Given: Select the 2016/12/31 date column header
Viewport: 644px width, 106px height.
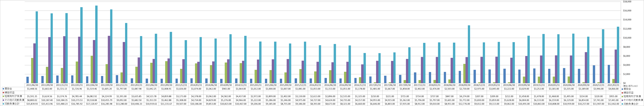Looking at the screenshot, I should tap(360, 85).
